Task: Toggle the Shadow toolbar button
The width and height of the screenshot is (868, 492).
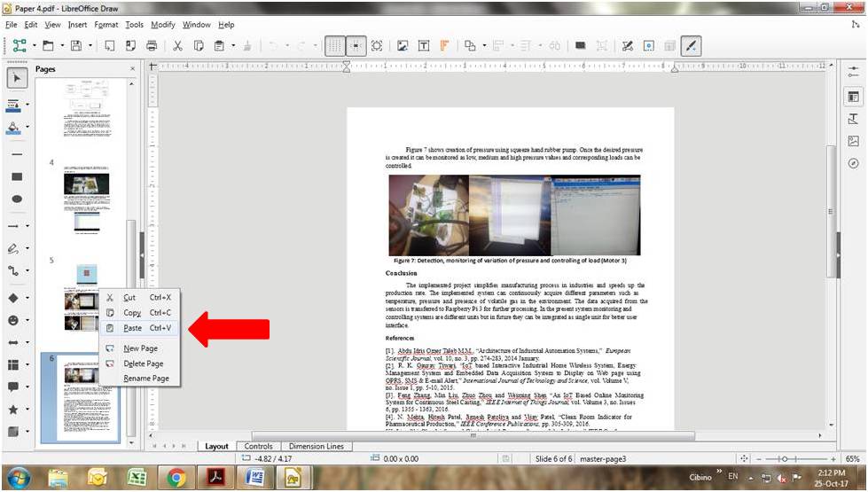Action: tap(581, 46)
